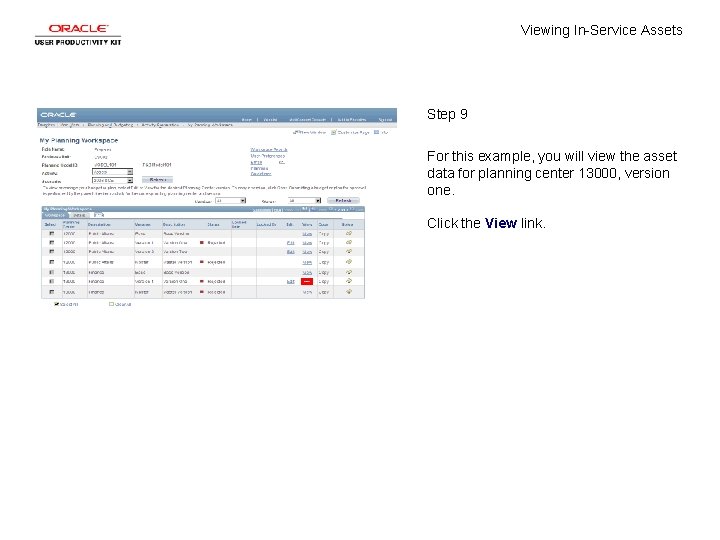This screenshot has height=540, width=720.
Task: Click Find link in grid header bar
Action: (278, 209)
